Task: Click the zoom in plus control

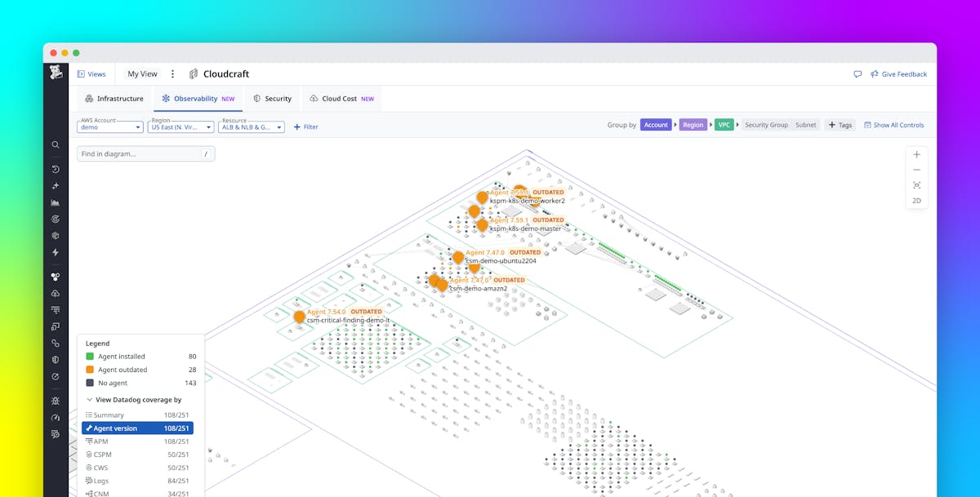Action: click(x=916, y=153)
